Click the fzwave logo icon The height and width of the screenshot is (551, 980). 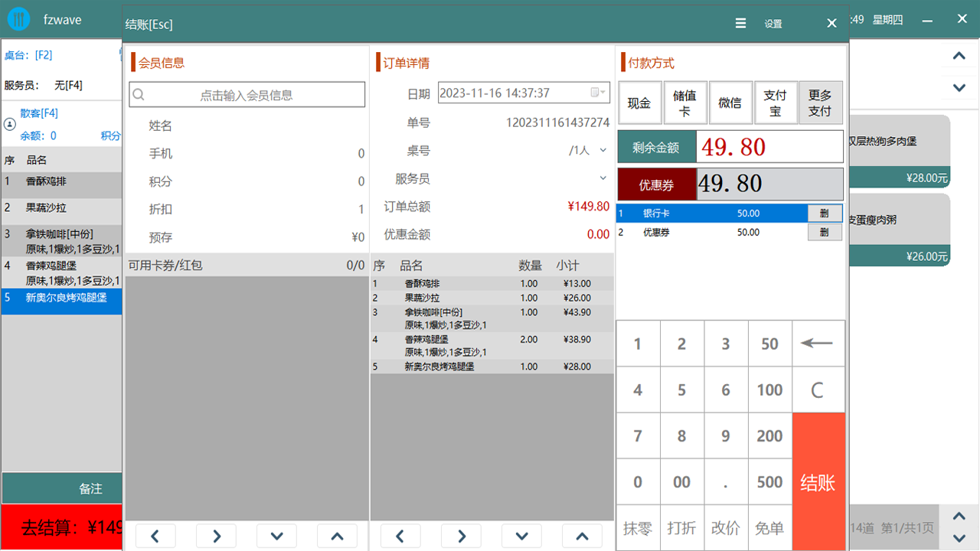click(x=18, y=19)
